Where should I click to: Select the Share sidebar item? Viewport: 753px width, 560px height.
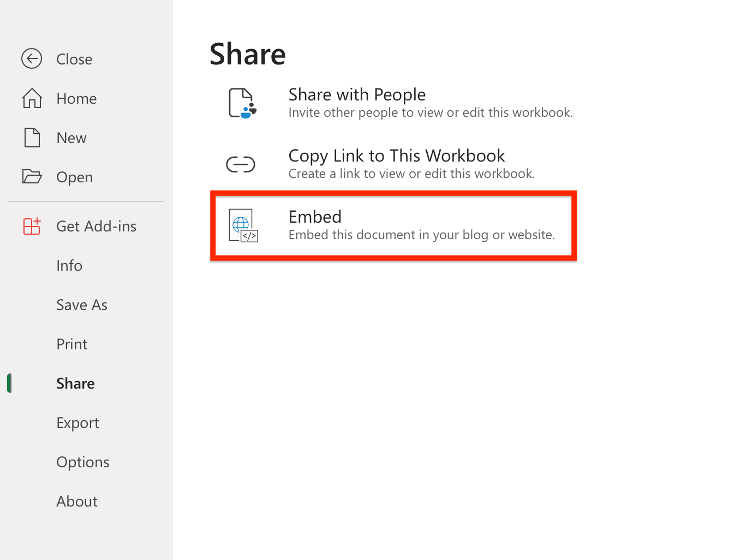[x=75, y=383]
